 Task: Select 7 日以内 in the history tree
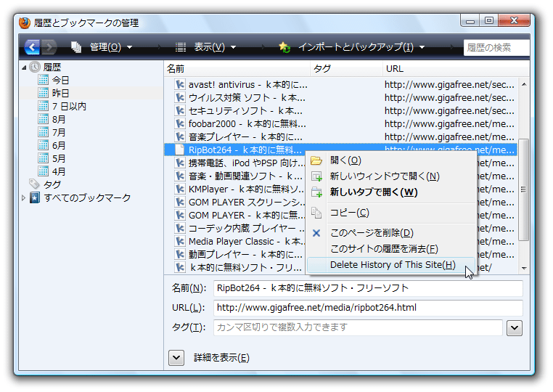point(69,106)
